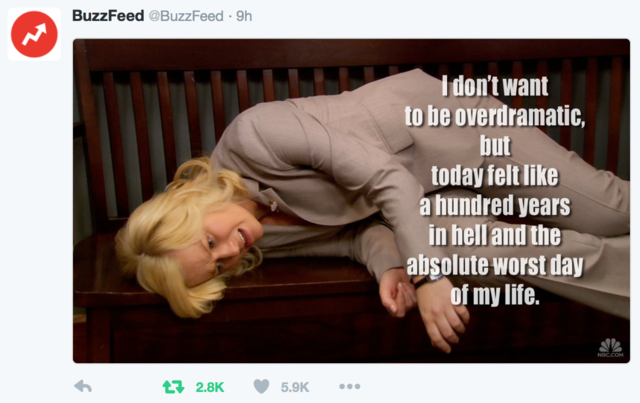Open the red BuzzFeed profile avatar
The height and width of the screenshot is (403, 640).
coord(34,34)
